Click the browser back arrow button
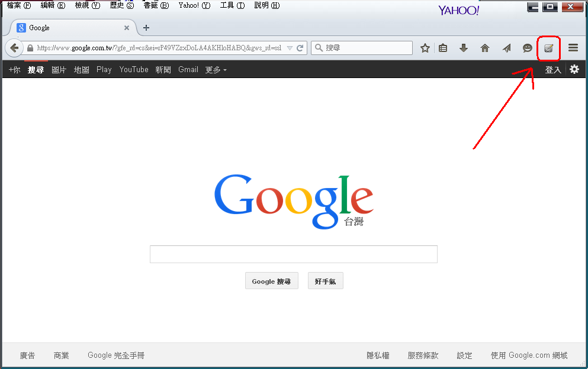588x369 pixels. click(x=14, y=48)
